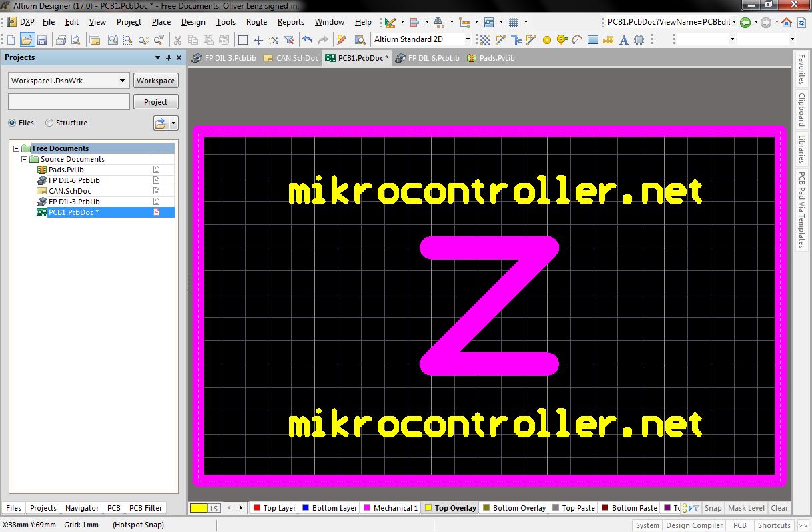Image resolution: width=812 pixels, height=532 pixels.
Task: Select the Interactive Routing tool
Action: [x=500, y=40]
